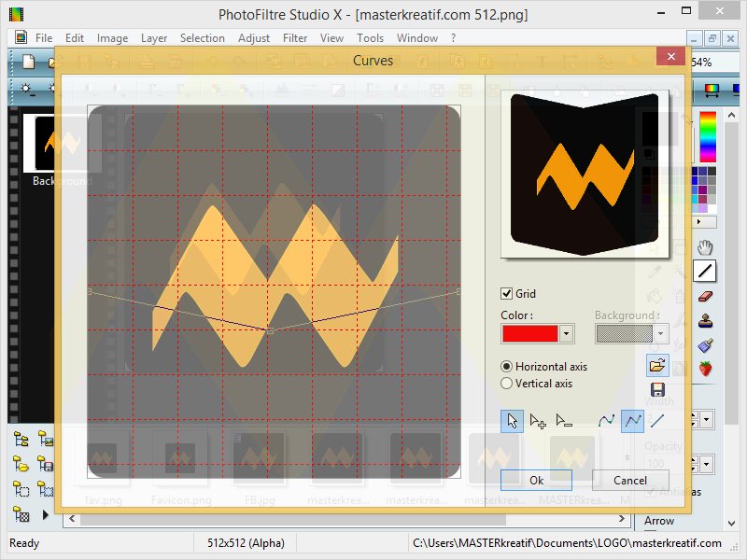747x560 pixels.
Task: Open the Tools menu
Action: click(370, 38)
